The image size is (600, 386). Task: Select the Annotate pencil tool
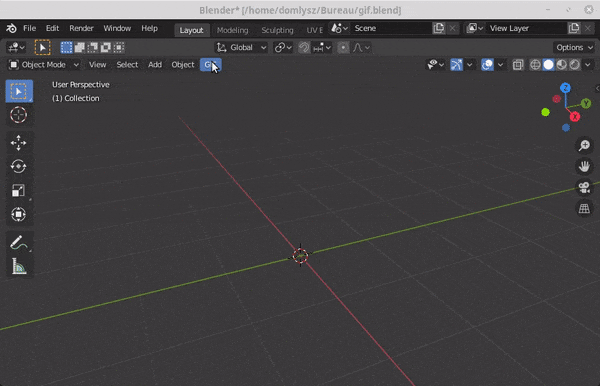pyautogui.click(x=18, y=242)
